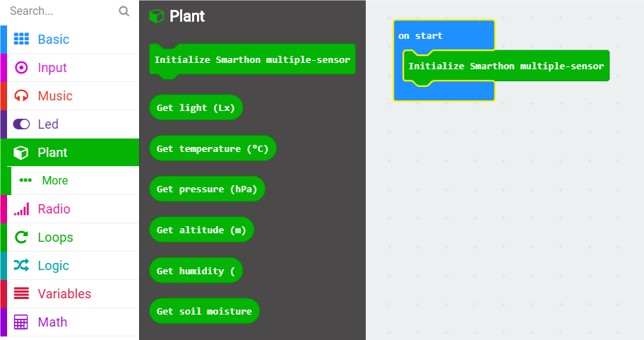Viewport: 644px width, 340px height.
Task: Click inside the Search blocks field
Action: pos(61,11)
